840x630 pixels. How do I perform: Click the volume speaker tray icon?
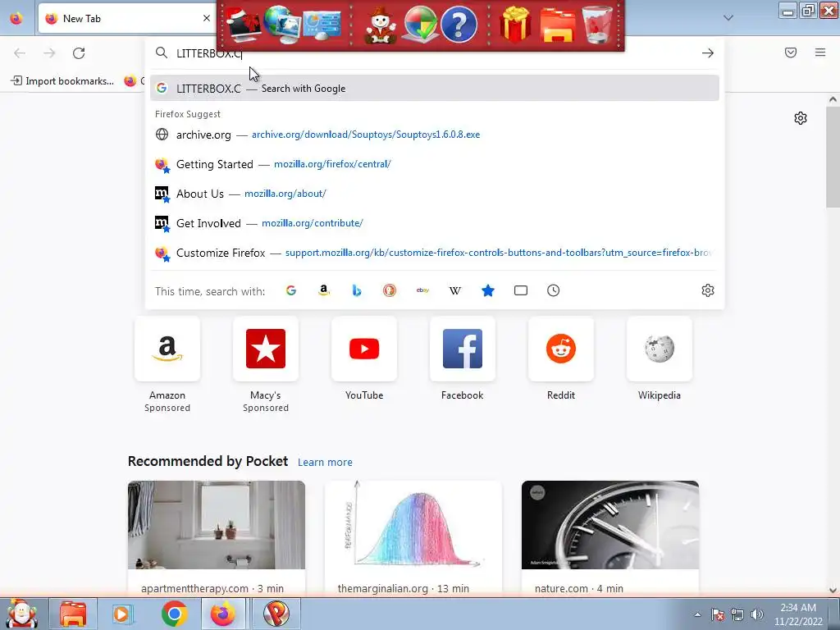757,614
